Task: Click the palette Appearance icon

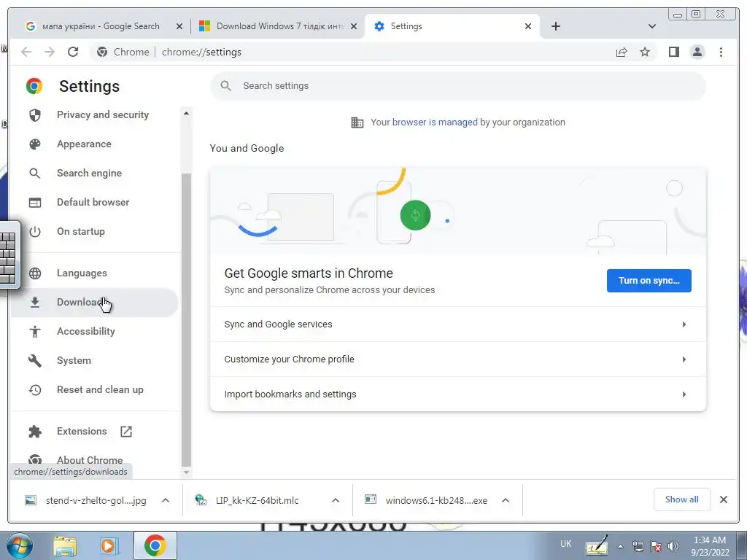Action: coord(35,144)
